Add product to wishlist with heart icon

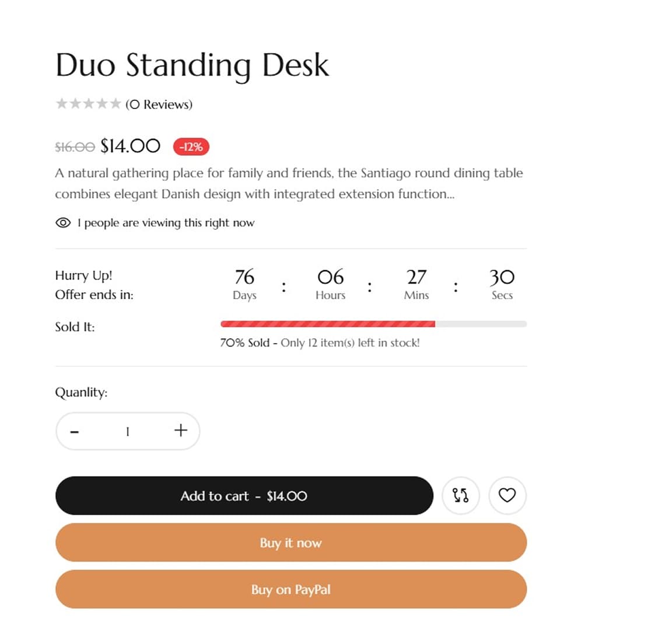point(507,495)
